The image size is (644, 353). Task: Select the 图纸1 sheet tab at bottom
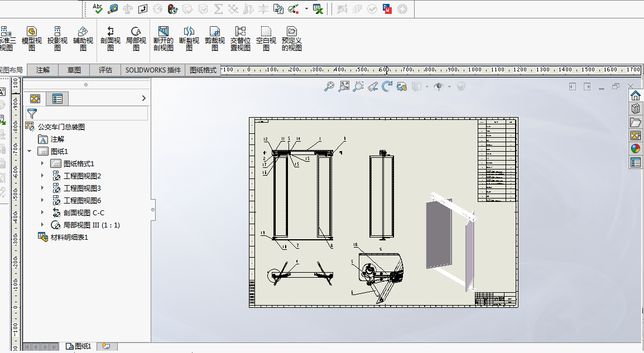pos(79,346)
